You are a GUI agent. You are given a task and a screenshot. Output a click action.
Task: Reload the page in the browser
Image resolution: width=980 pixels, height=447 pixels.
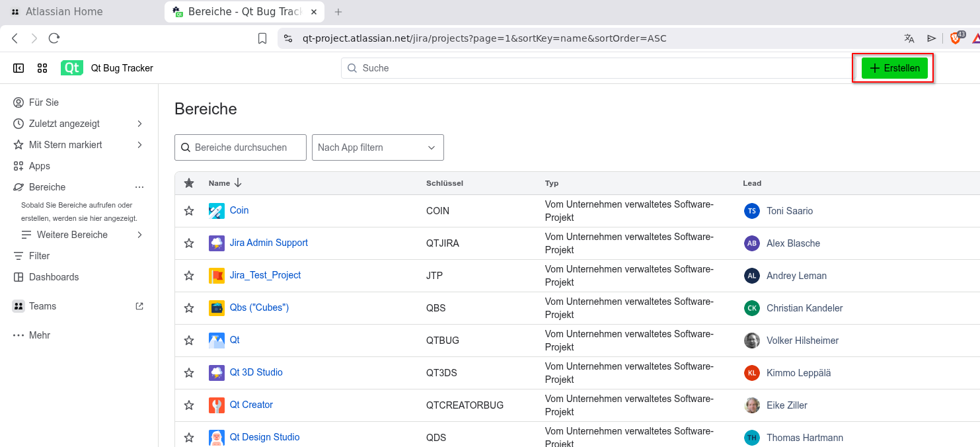pyautogui.click(x=54, y=38)
